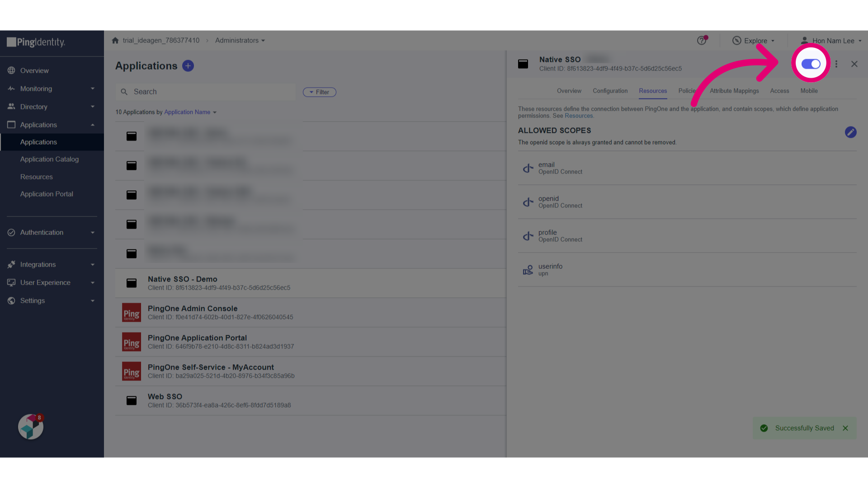Expand the Settings sidebar section
Image resolution: width=868 pixels, height=488 pixels.
52,300
